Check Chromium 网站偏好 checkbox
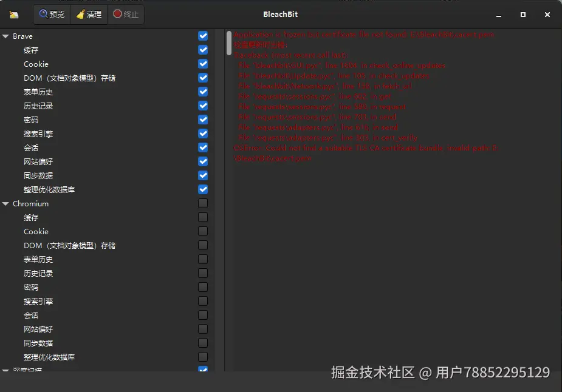Screen dimensions: 562x392 [x=203, y=329]
